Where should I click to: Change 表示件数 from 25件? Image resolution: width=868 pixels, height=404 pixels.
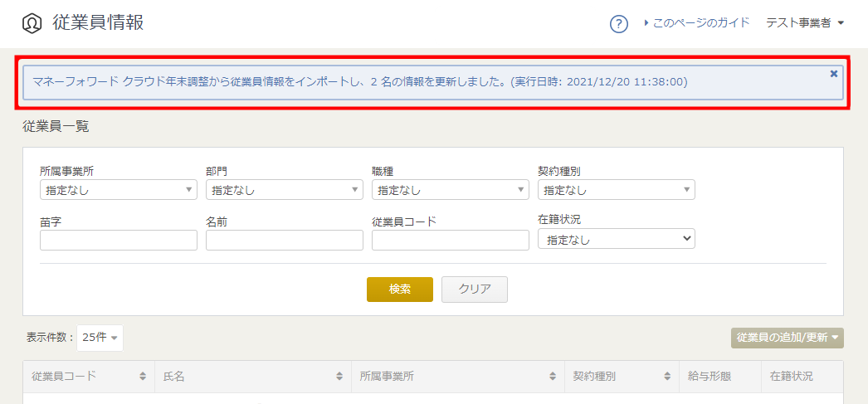pos(100,338)
